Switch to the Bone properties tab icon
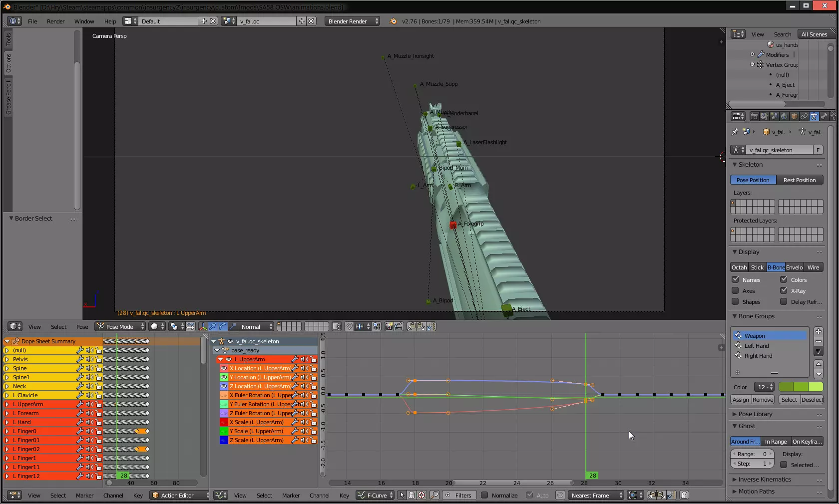This screenshot has width=839, height=504. pos(824,116)
